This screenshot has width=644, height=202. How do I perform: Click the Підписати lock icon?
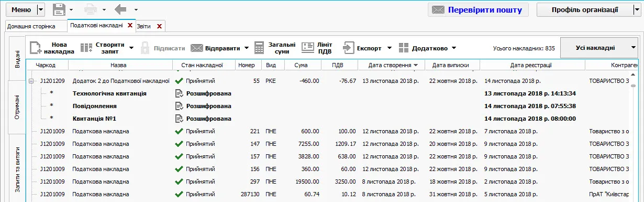tap(145, 48)
